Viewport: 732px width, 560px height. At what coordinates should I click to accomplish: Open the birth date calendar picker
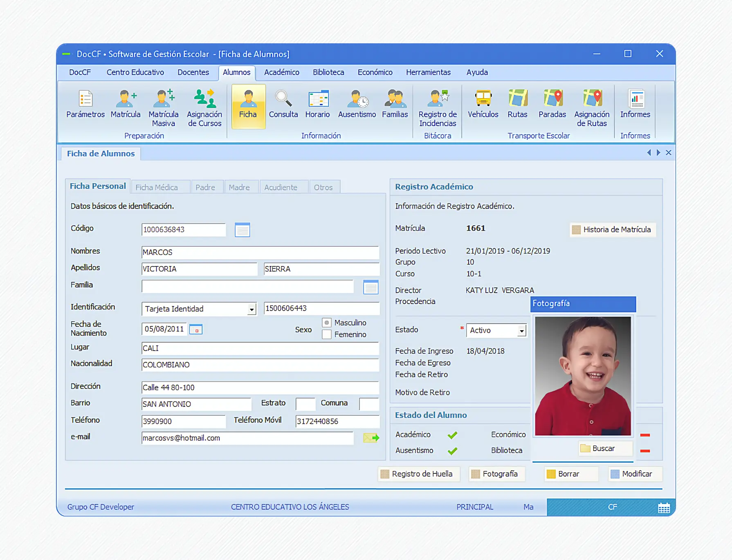(196, 329)
